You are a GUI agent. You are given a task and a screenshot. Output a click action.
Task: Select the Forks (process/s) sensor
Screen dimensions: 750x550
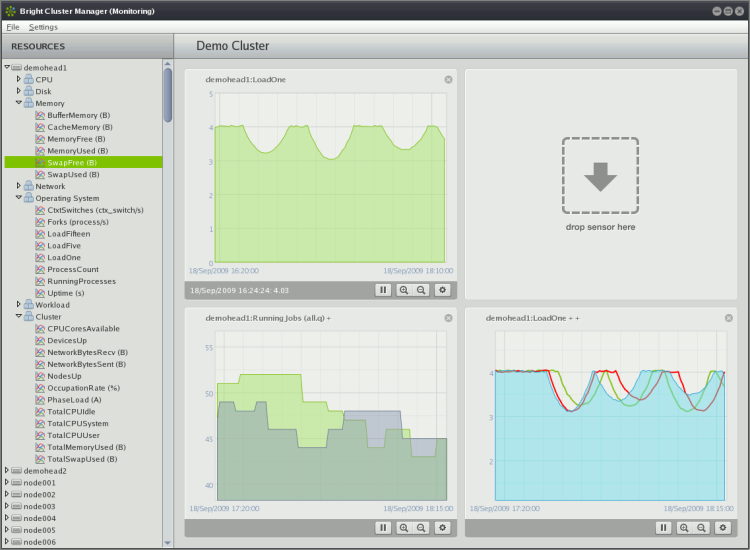pos(78,222)
